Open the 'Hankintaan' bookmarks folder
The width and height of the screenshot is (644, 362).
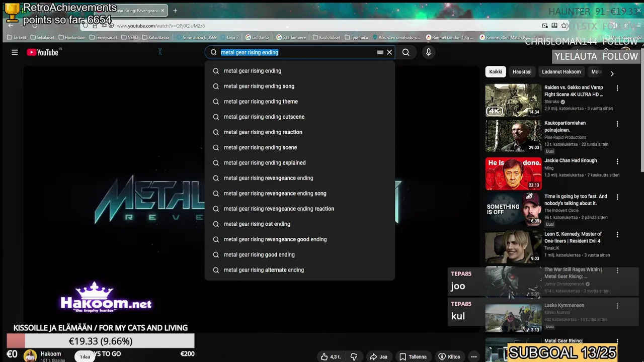pos(72,37)
